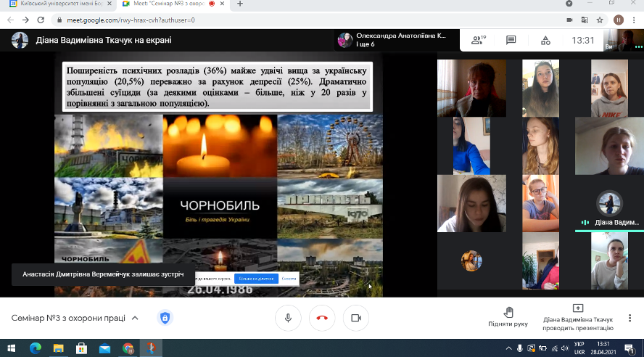Open battery status in system tray
The image size is (644, 357).
542,348
